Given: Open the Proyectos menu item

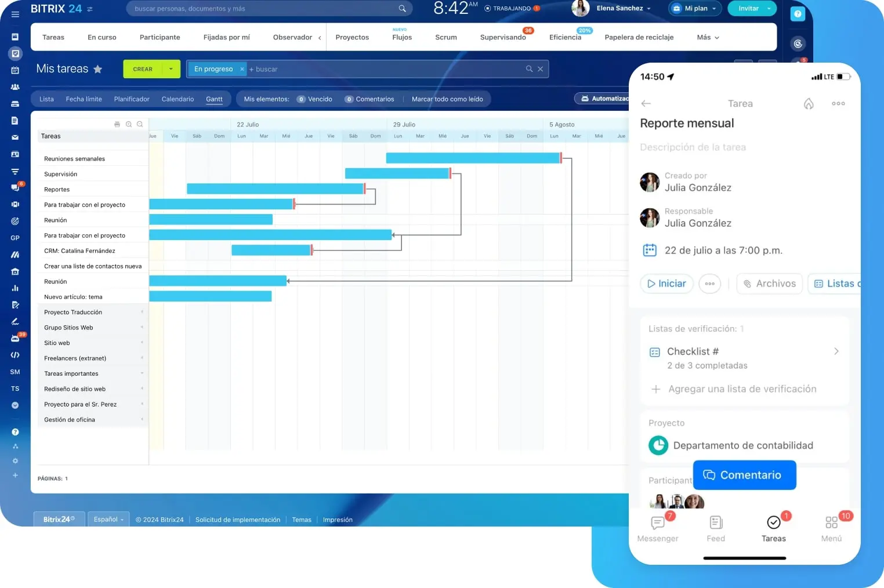Looking at the screenshot, I should (352, 37).
